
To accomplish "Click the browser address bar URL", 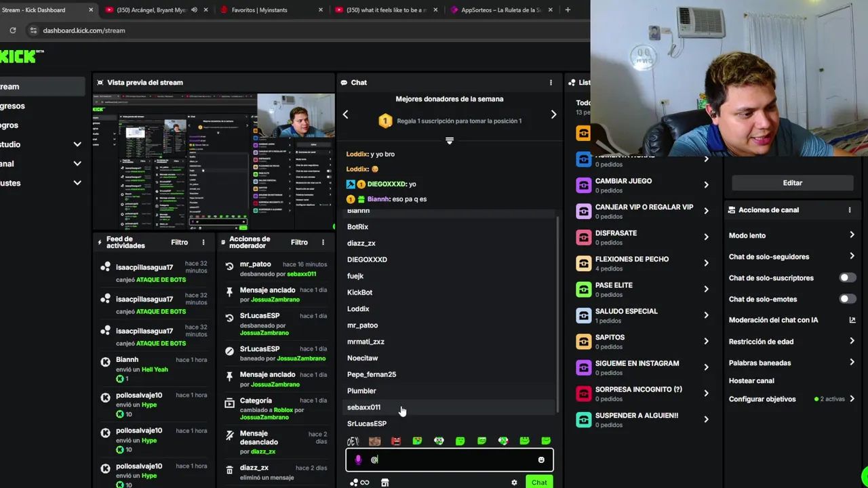I will tap(84, 30).
